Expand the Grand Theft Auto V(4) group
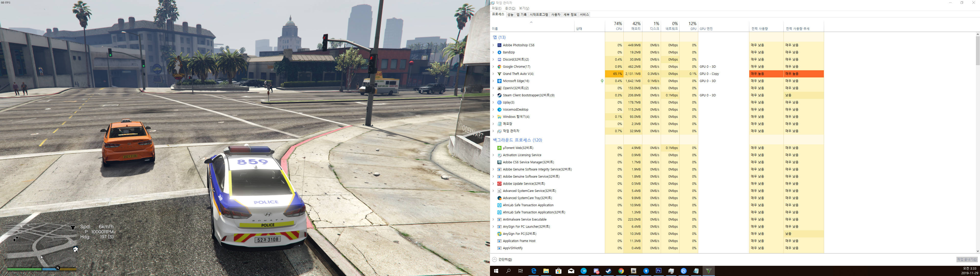The height and width of the screenshot is (276, 980). pos(493,74)
